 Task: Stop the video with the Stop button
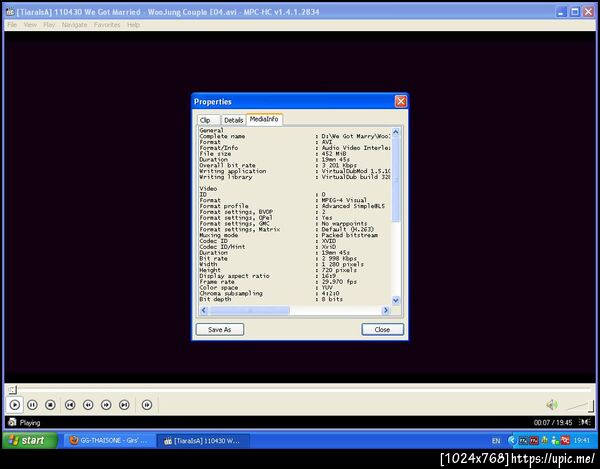[50, 405]
